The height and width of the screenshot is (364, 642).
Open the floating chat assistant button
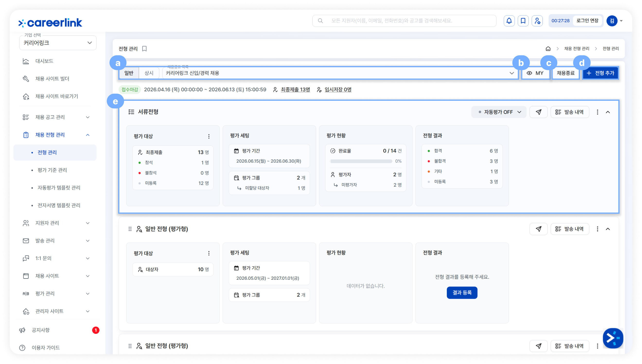(x=613, y=338)
